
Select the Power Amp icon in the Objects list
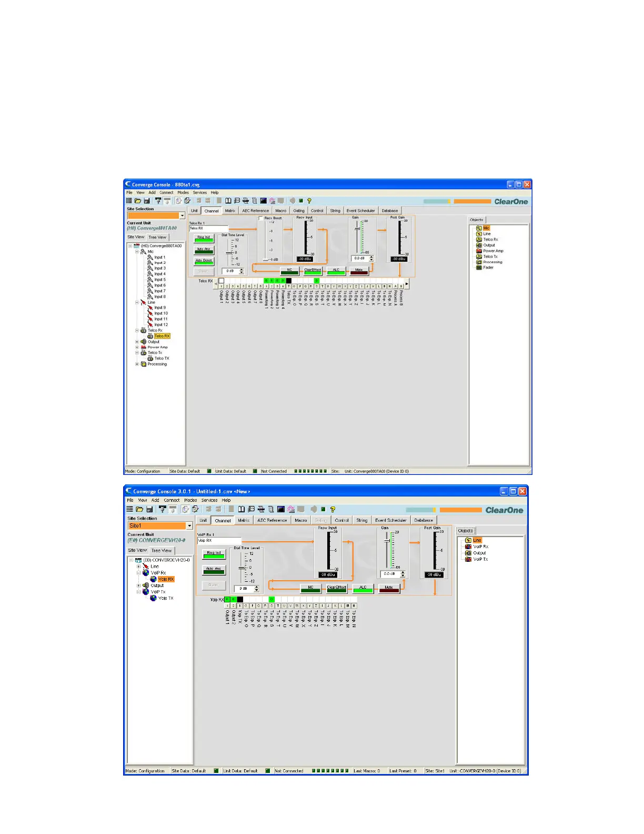479,251
